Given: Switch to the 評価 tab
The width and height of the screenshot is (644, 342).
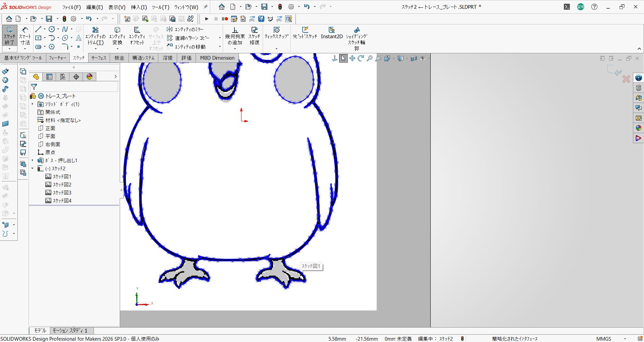Looking at the screenshot, I should pyautogui.click(x=186, y=58).
